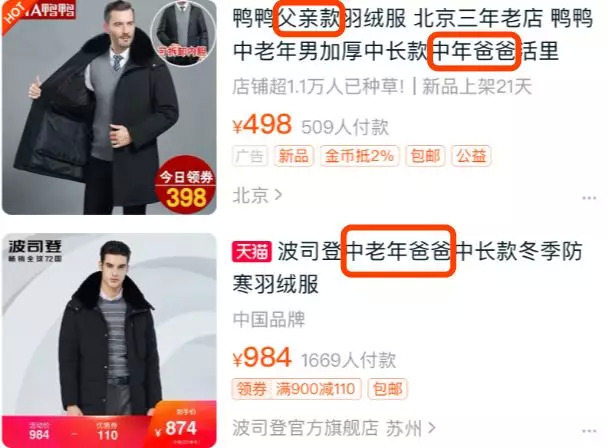Tap the 天猫 badge
The width and height of the screenshot is (608, 448).
coord(252,252)
